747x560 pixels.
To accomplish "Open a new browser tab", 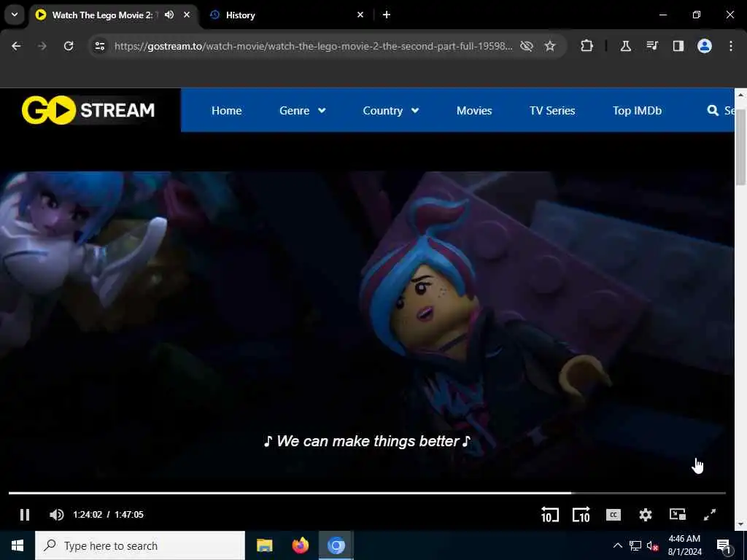I will coord(387,15).
